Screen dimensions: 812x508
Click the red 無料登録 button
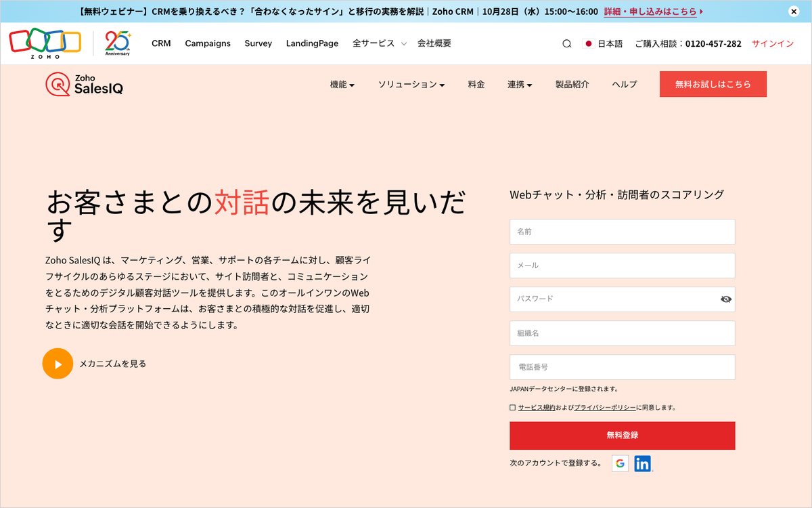click(x=623, y=436)
